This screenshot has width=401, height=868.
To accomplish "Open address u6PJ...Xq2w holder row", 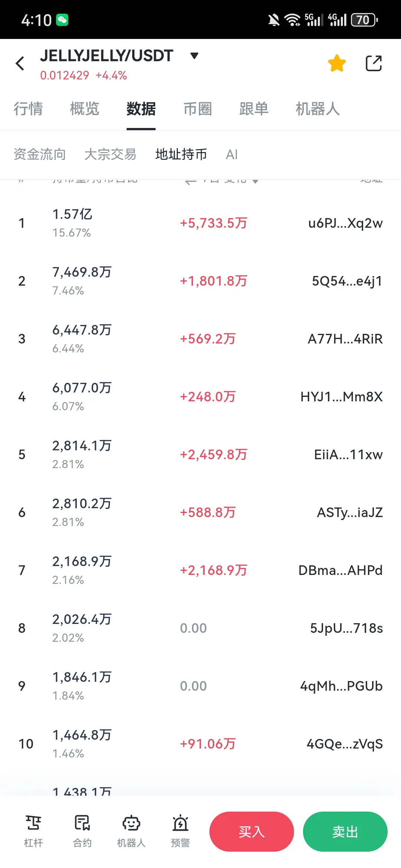I will click(200, 223).
